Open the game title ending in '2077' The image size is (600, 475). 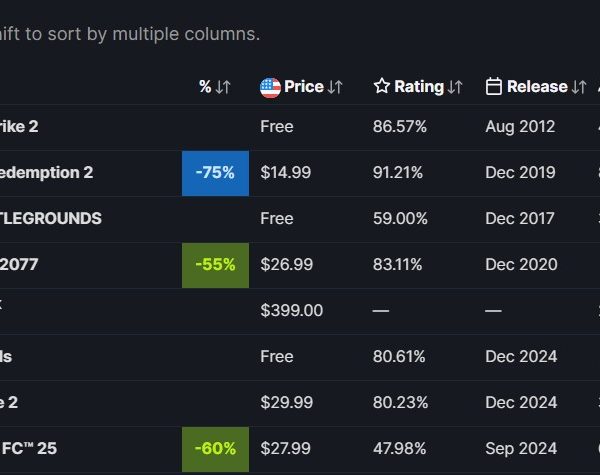tap(19, 264)
